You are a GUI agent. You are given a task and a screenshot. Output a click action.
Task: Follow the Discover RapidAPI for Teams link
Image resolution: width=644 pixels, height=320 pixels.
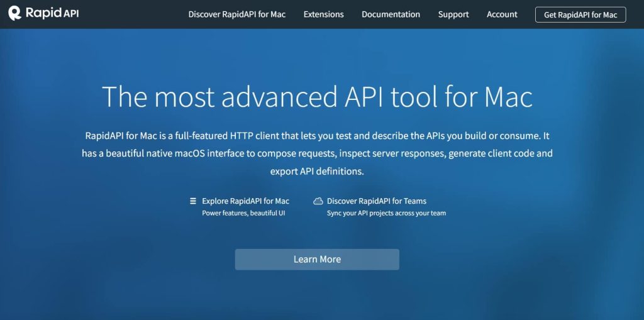coord(377,201)
